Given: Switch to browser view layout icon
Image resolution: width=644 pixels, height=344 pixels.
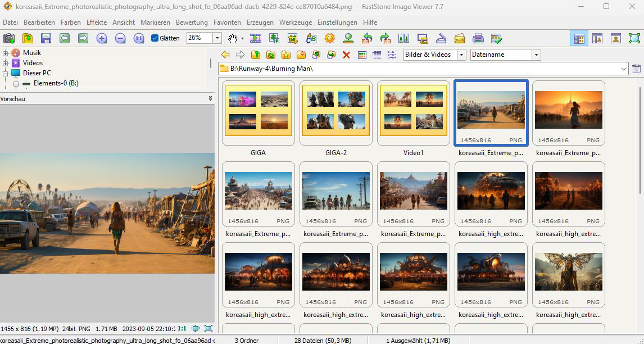Looking at the screenshot, I should [579, 38].
